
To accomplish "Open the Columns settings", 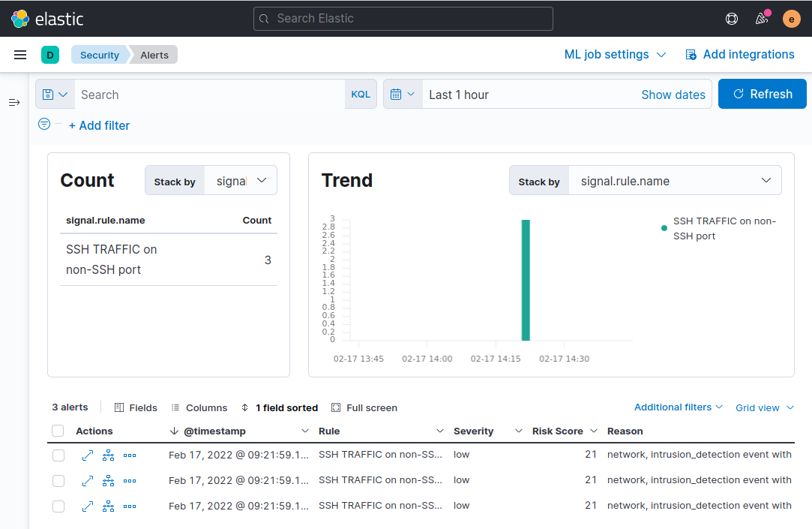I will click(x=199, y=407).
